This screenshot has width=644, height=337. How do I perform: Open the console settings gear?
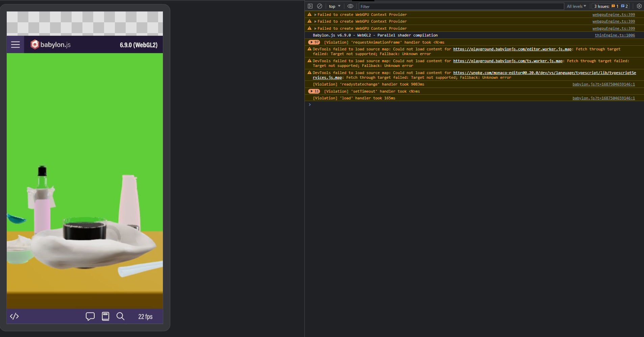coord(639,6)
